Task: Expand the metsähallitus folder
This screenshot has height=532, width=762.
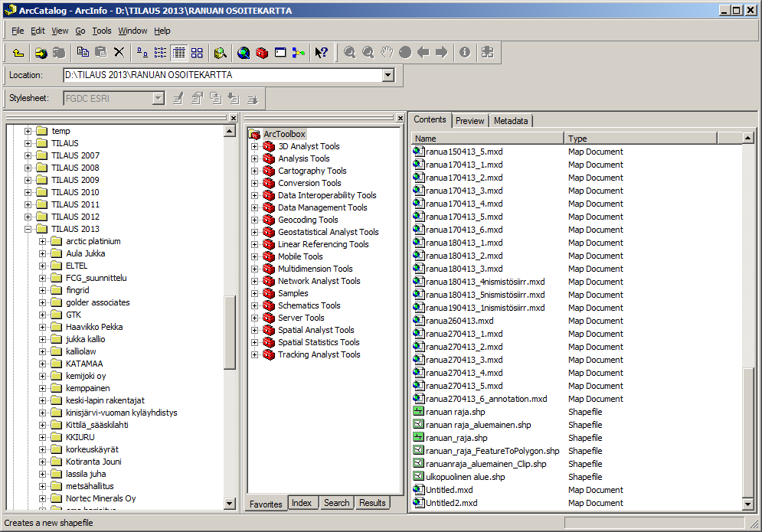Action: (x=42, y=486)
